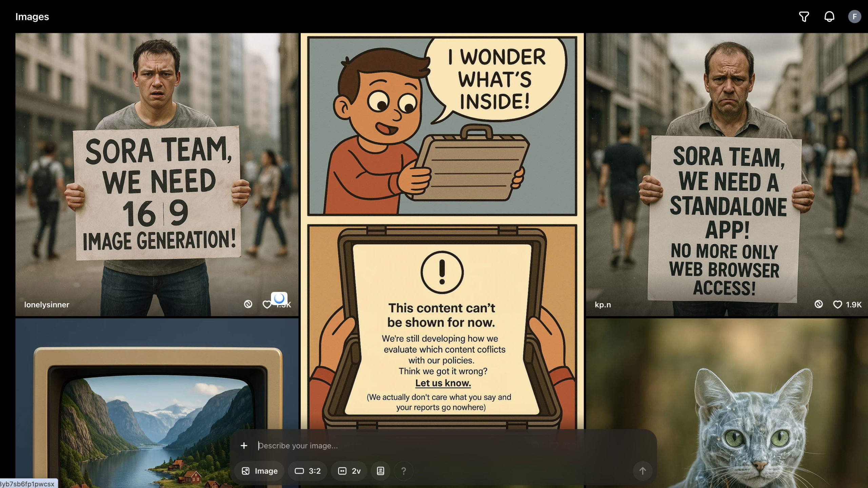Focus the 'Describe your image...' field

point(451,446)
